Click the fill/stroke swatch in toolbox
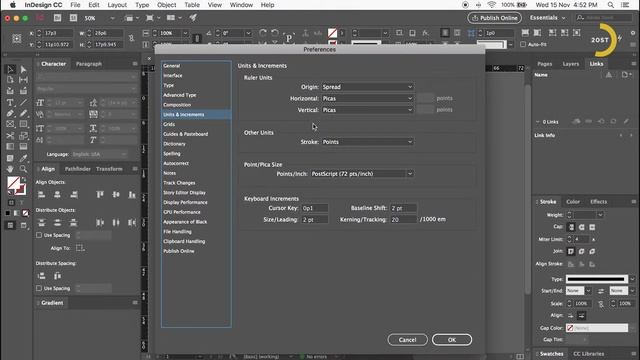The width and height of the screenshot is (640, 360). point(16,185)
